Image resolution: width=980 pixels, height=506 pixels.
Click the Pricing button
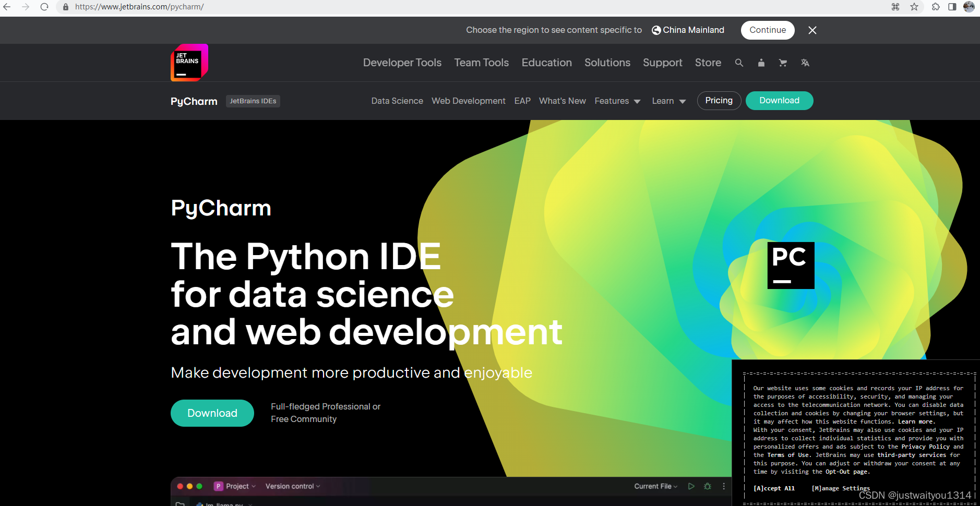point(719,101)
